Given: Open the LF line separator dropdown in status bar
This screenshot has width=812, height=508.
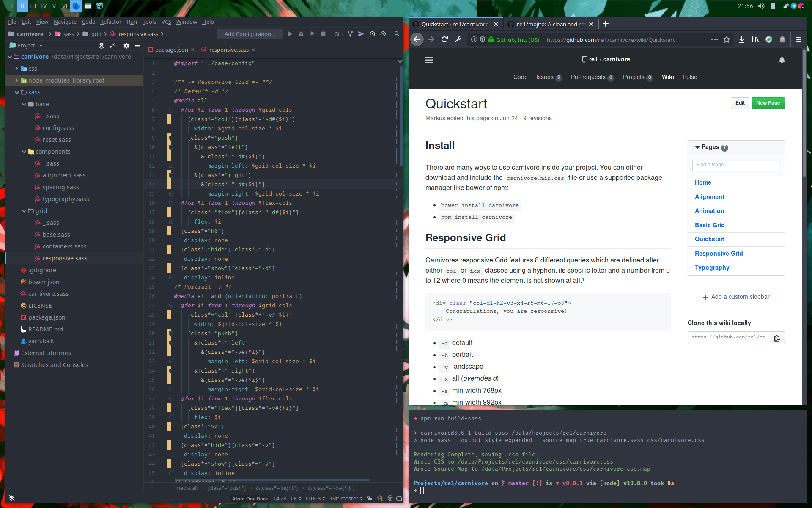Looking at the screenshot, I should [x=296, y=499].
